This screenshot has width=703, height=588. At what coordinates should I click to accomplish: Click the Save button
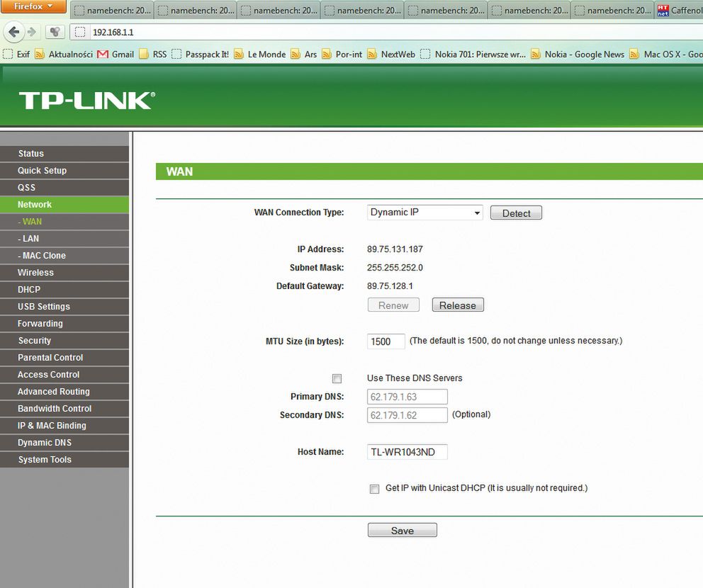402,530
